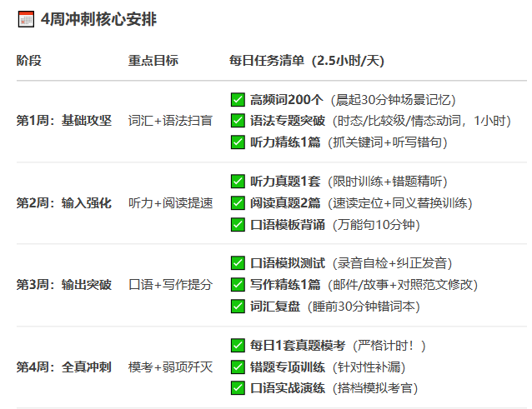The image size is (532, 409).
Task: Click the 阶段 column header
Action: (x=29, y=61)
